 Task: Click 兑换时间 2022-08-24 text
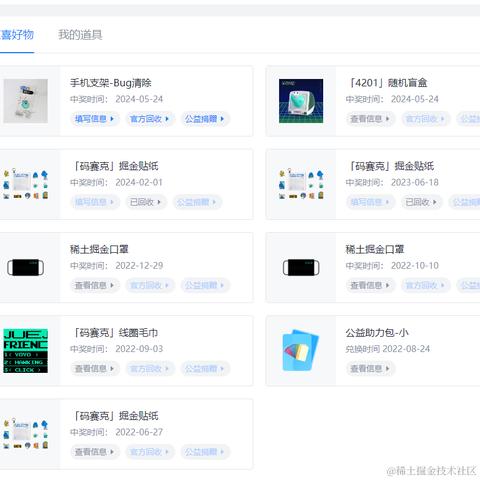click(388, 349)
